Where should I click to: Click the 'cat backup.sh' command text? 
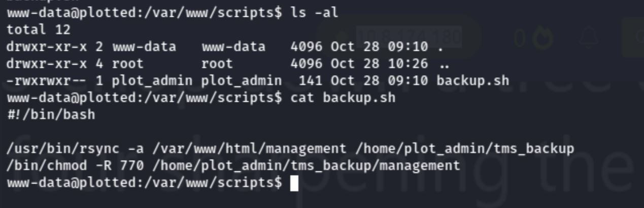tap(343, 98)
